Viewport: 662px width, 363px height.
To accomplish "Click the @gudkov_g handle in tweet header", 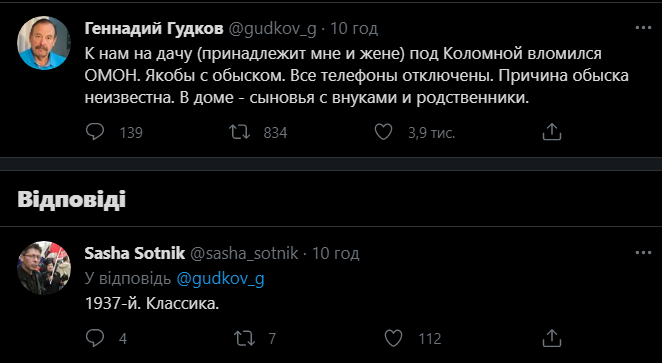I will (272, 29).
